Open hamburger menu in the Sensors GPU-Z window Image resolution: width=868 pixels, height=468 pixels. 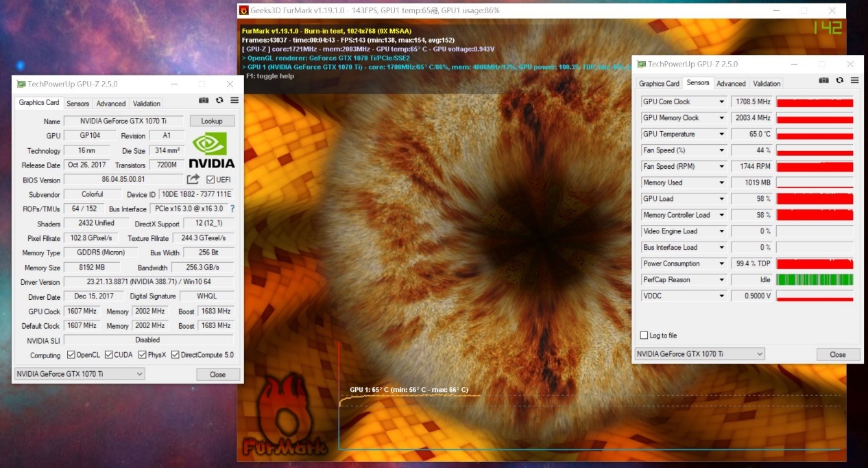click(x=854, y=80)
